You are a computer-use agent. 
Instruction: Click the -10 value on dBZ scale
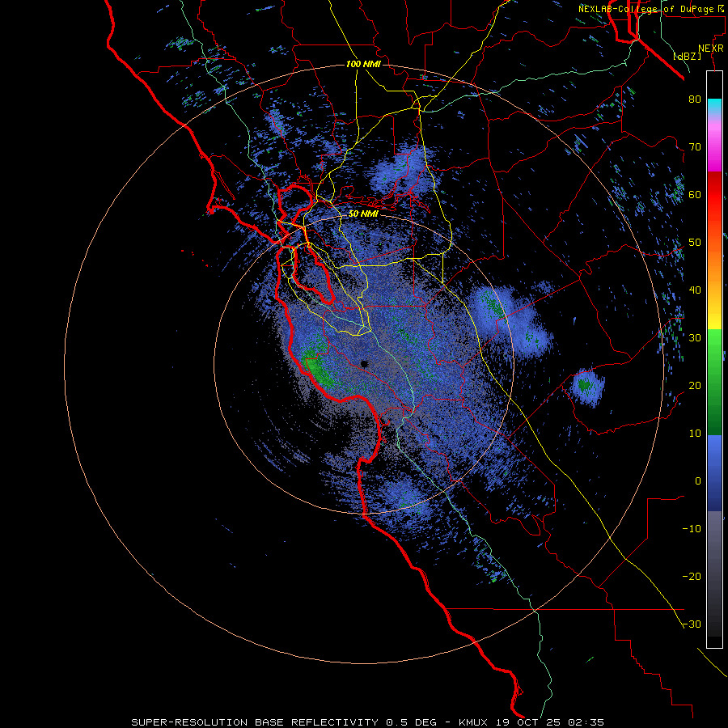point(692,529)
